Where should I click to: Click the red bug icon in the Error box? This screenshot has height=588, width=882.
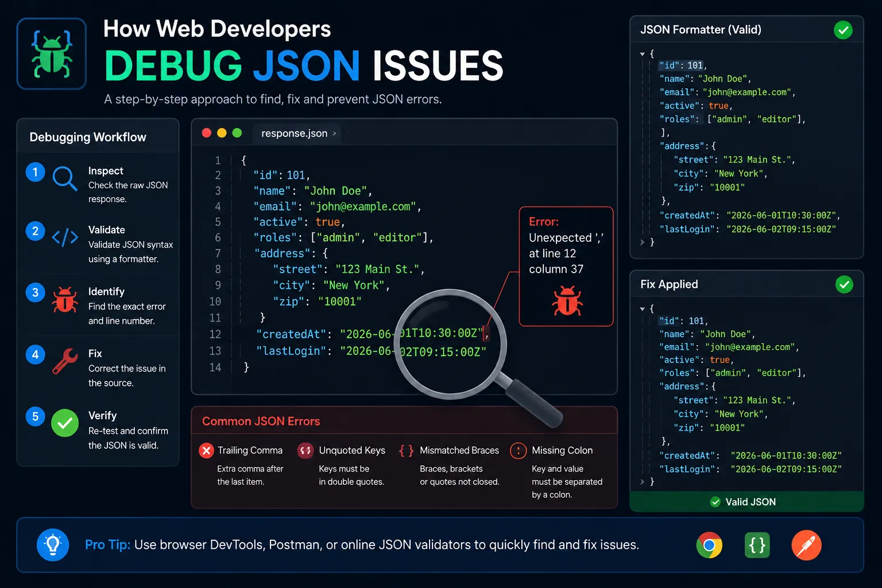567,301
